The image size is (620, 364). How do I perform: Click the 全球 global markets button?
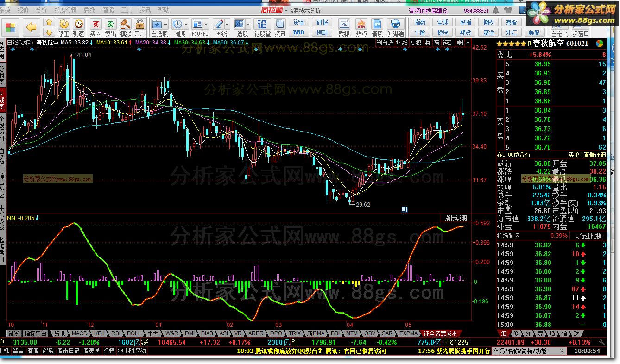tap(443, 23)
